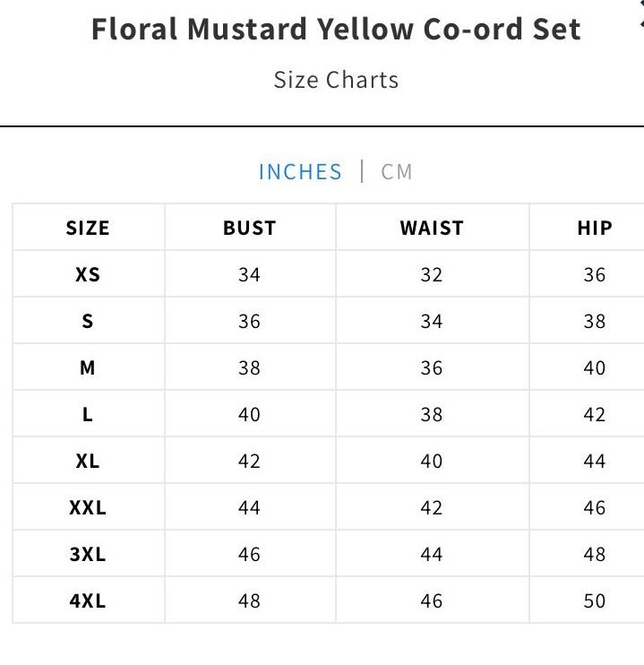Click the 3XL size row label
The height and width of the screenshot is (665, 644).
click(88, 554)
